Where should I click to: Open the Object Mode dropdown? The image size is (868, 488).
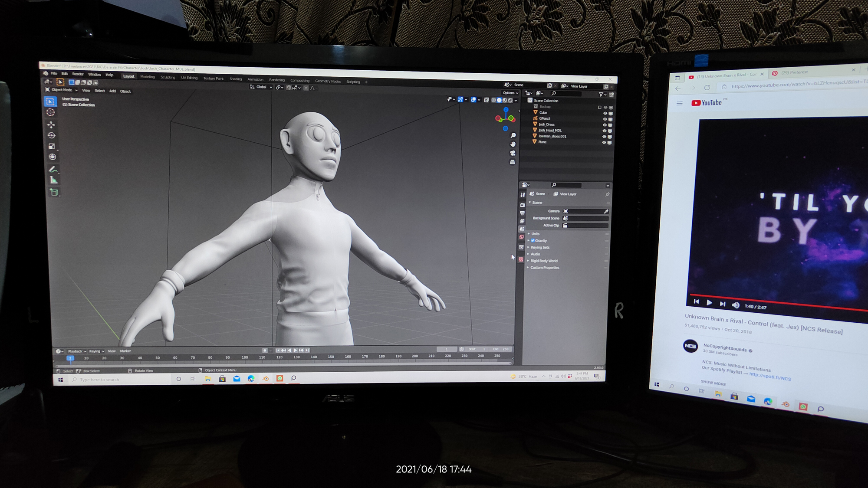click(x=62, y=90)
